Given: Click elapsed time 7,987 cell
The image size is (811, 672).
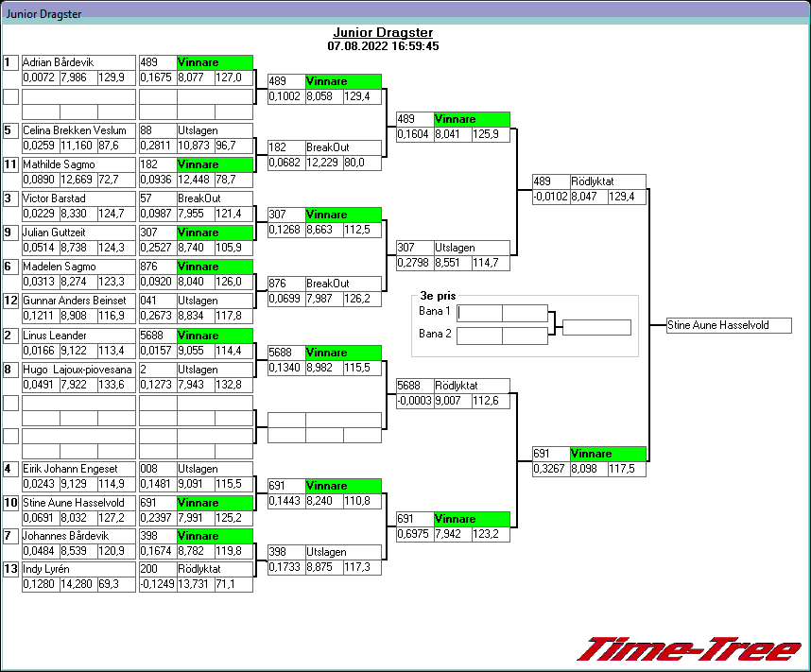Looking at the screenshot, I should 324,299.
